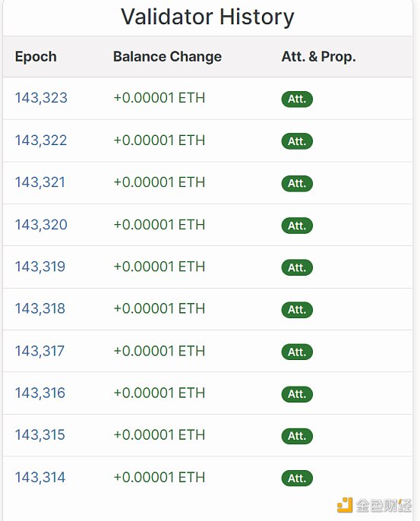Click the Epoch column header

[36, 56]
